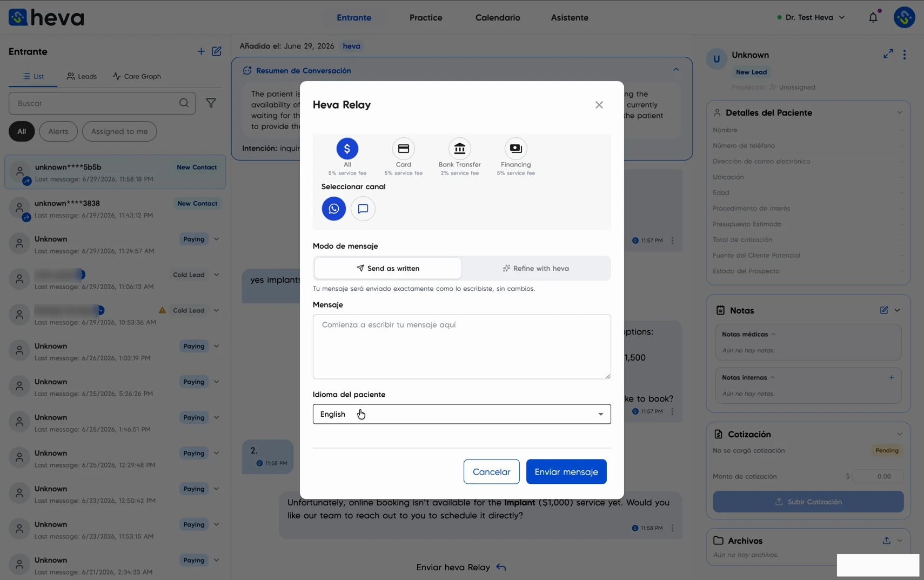Screen dimensions: 924x580
Task: Add an internal note with plus icon
Action: pyautogui.click(x=892, y=377)
